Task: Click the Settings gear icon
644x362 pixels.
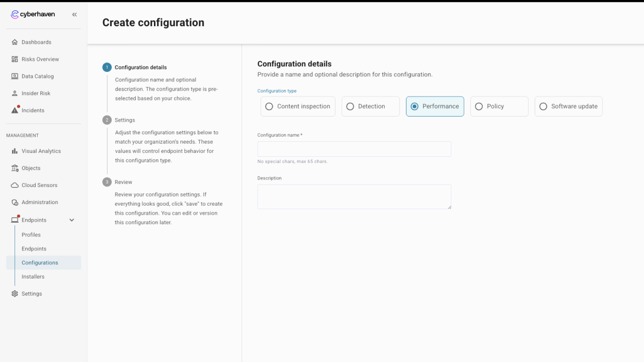Action: click(15, 294)
